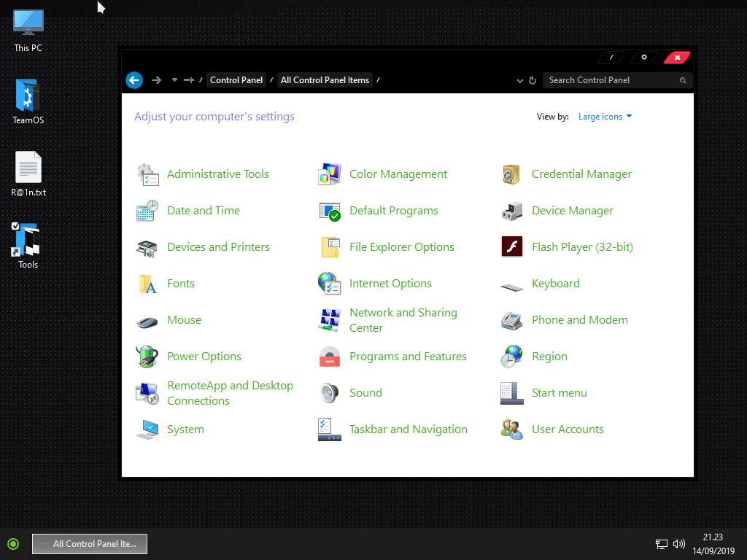Open the Start button on the taskbar
Screen dimensions: 747x560
[x=13, y=544]
